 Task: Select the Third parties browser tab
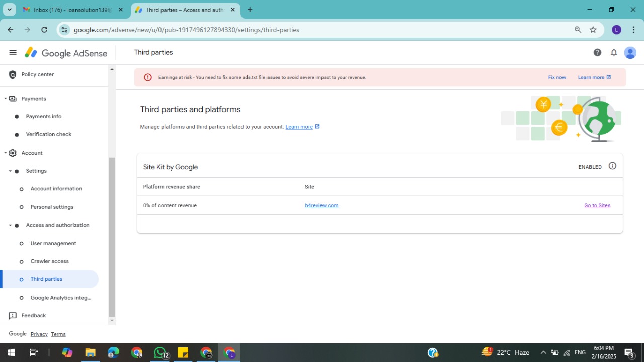185,10
